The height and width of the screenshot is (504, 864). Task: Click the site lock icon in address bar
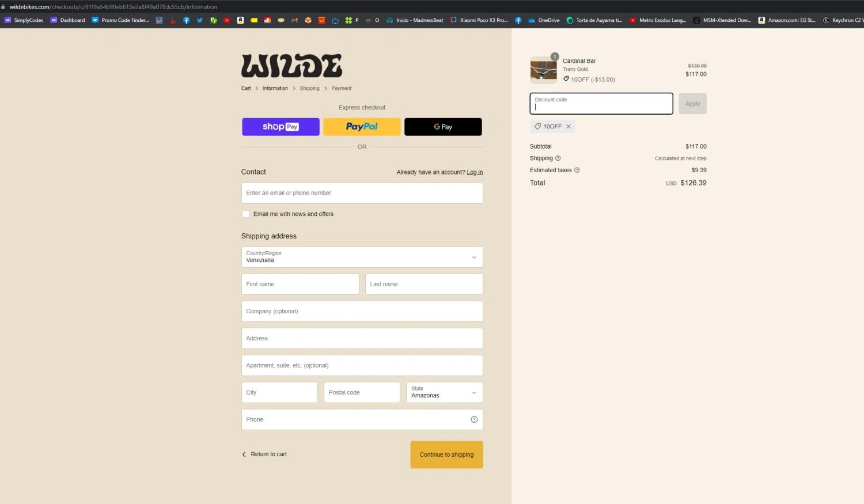(3, 7)
